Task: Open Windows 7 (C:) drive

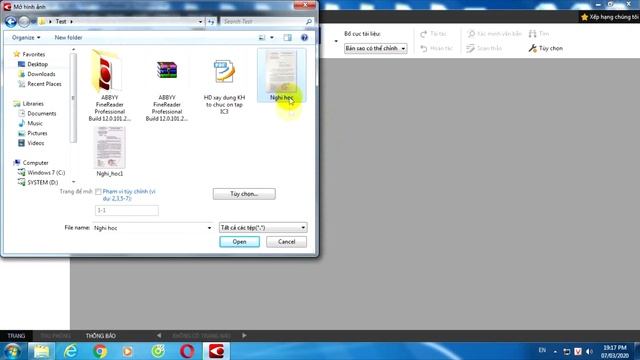Action: pos(46,173)
